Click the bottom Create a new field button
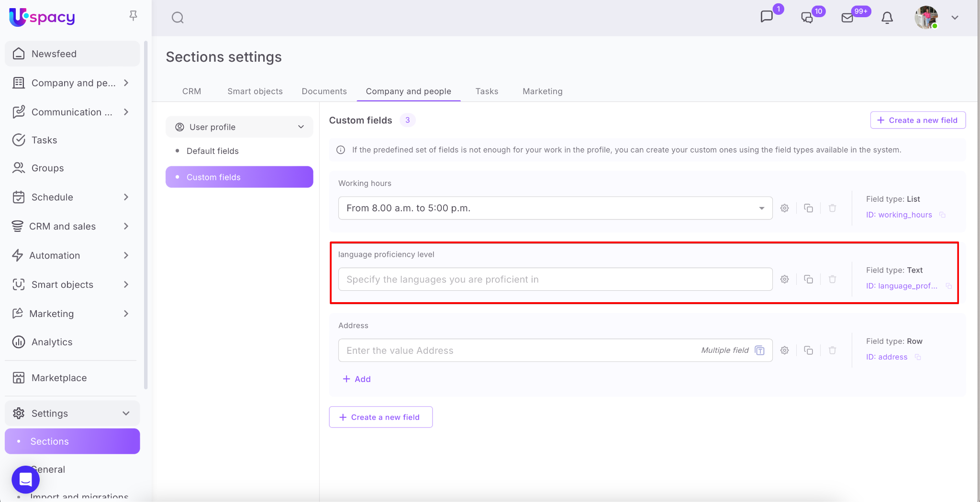 (x=380, y=417)
